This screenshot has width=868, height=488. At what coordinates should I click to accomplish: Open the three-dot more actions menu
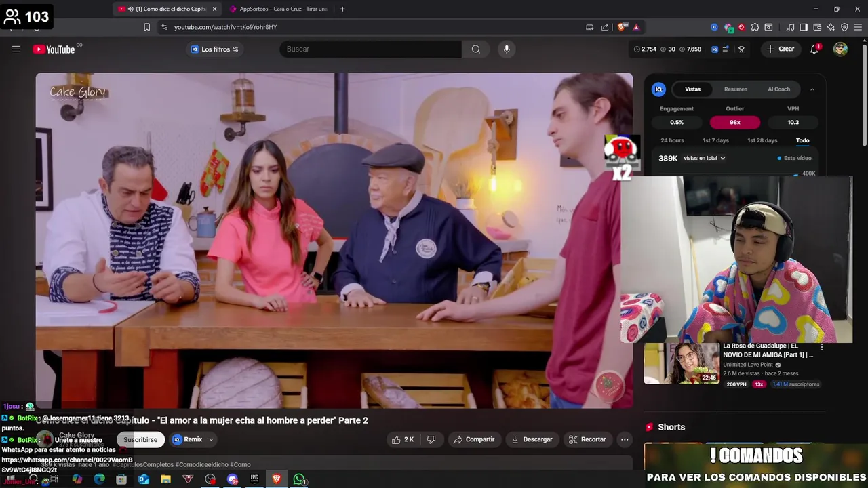(625, 439)
